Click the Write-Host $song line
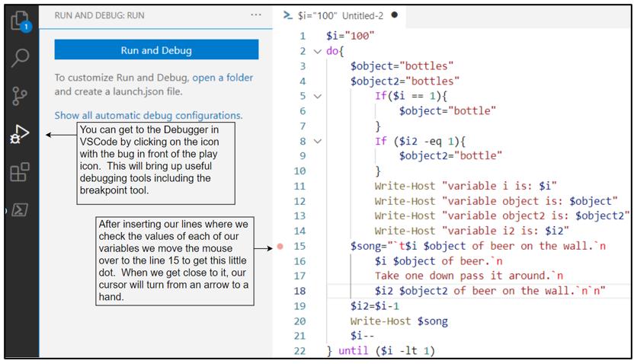634x364 pixels. [x=399, y=321]
